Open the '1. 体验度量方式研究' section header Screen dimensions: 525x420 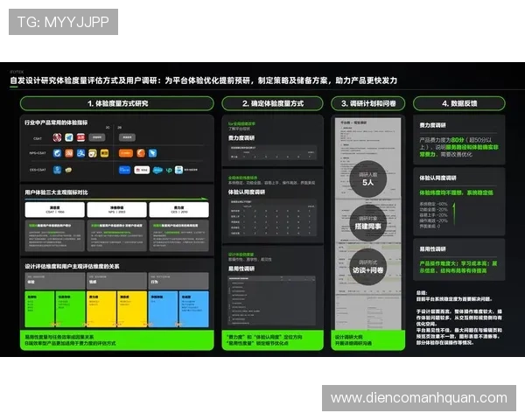[117, 103]
